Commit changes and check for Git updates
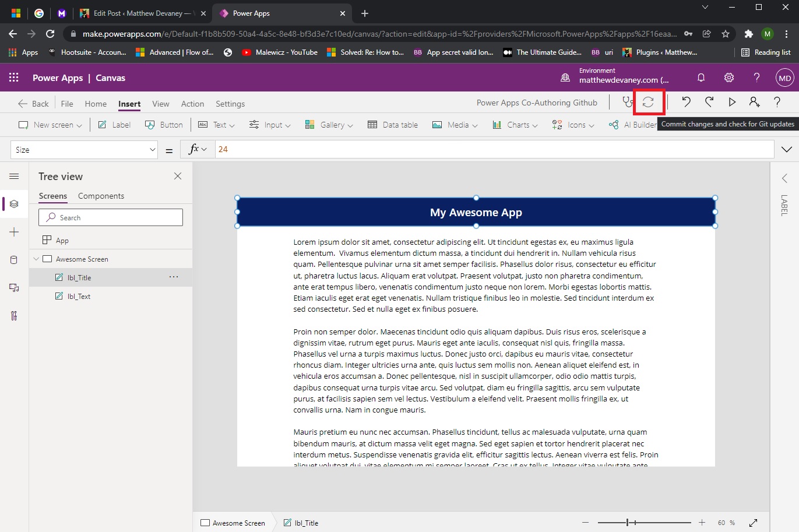The image size is (799, 532). 649,102
